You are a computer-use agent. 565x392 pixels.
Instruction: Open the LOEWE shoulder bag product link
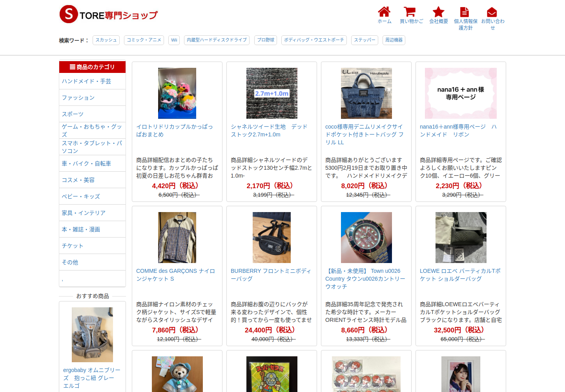click(460, 275)
